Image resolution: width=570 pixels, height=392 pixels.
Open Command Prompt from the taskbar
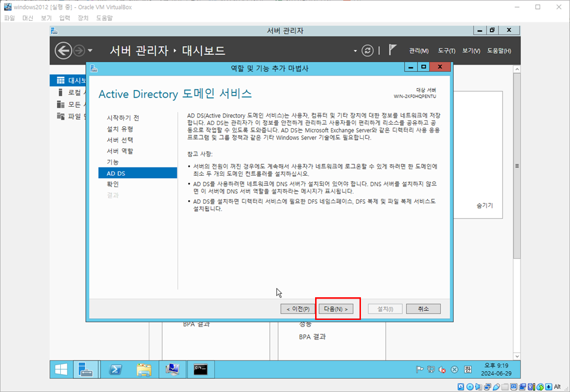201,369
